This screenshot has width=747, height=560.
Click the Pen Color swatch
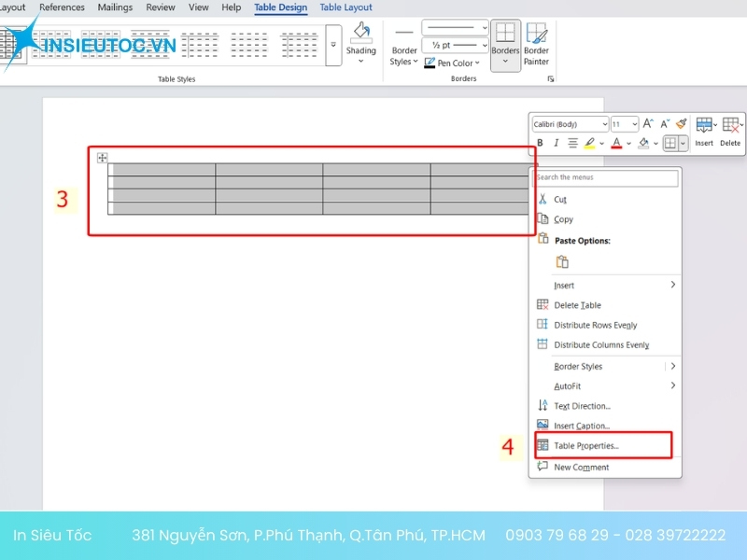[430, 63]
